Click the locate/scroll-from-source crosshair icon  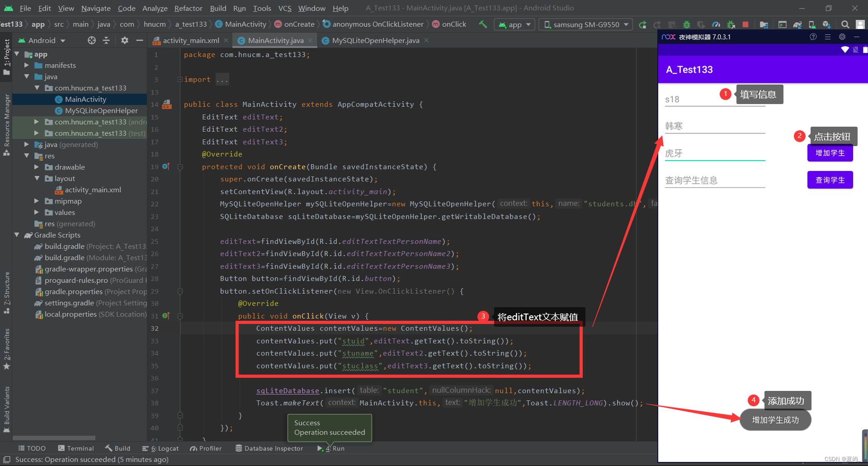(x=92, y=41)
